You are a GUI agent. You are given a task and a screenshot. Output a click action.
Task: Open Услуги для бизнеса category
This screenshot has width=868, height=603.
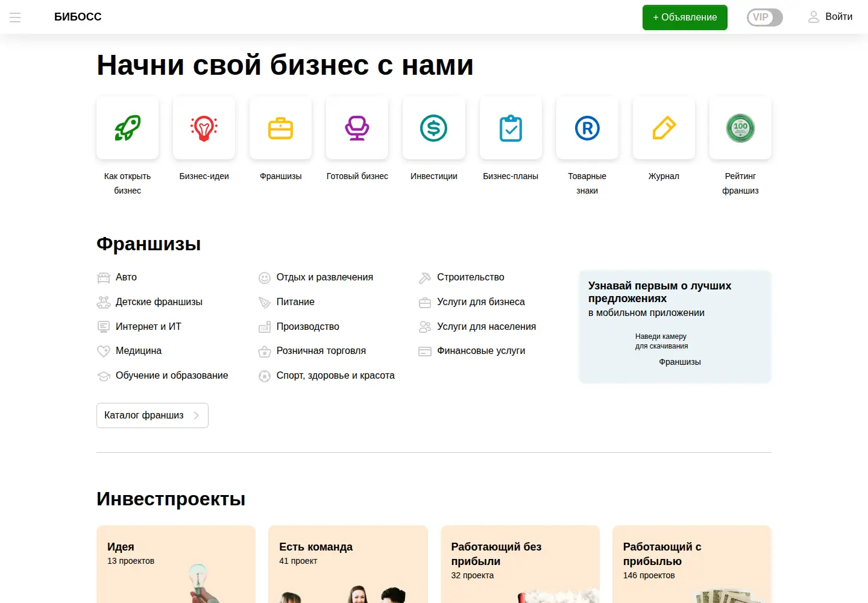481,301
